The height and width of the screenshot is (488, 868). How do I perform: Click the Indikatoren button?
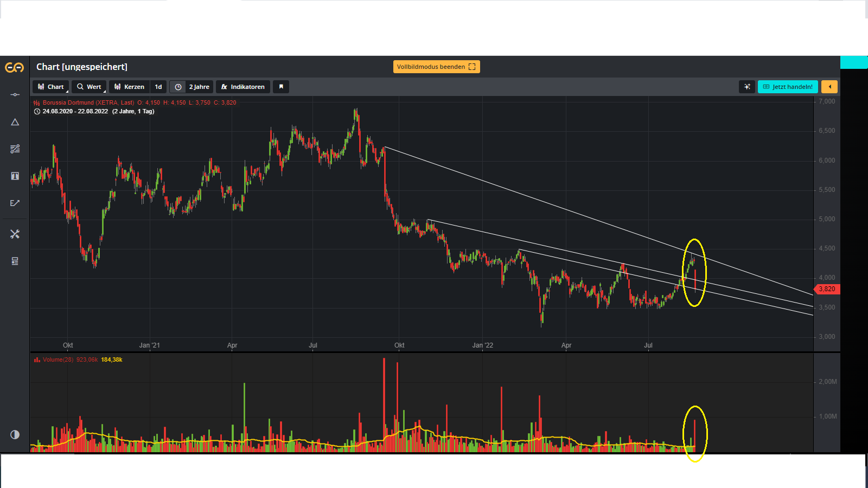tap(242, 87)
